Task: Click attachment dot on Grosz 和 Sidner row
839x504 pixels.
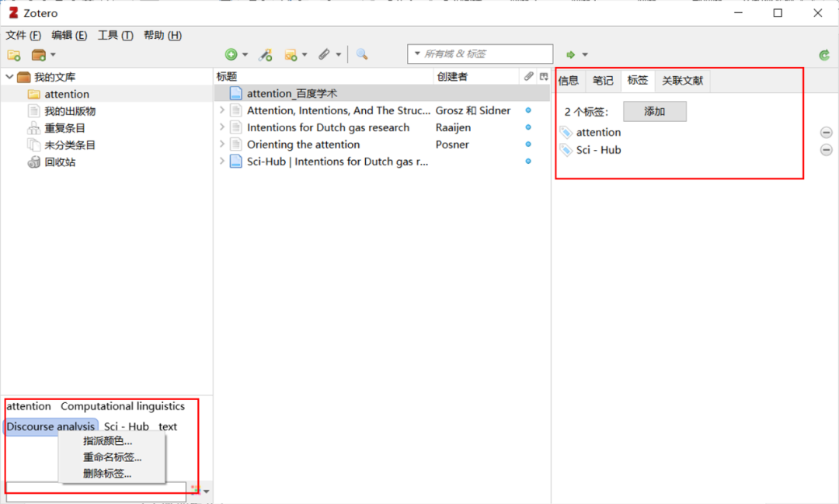Action: click(x=528, y=110)
